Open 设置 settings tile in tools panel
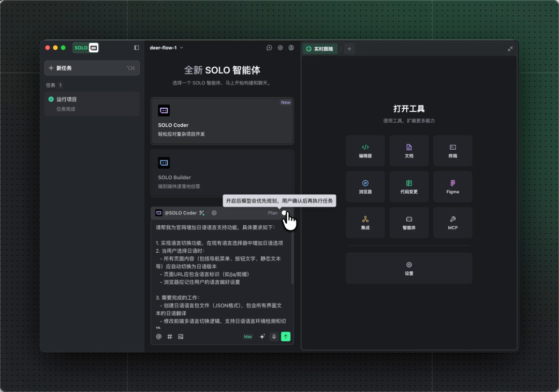This screenshot has width=559, height=392. 409,268
